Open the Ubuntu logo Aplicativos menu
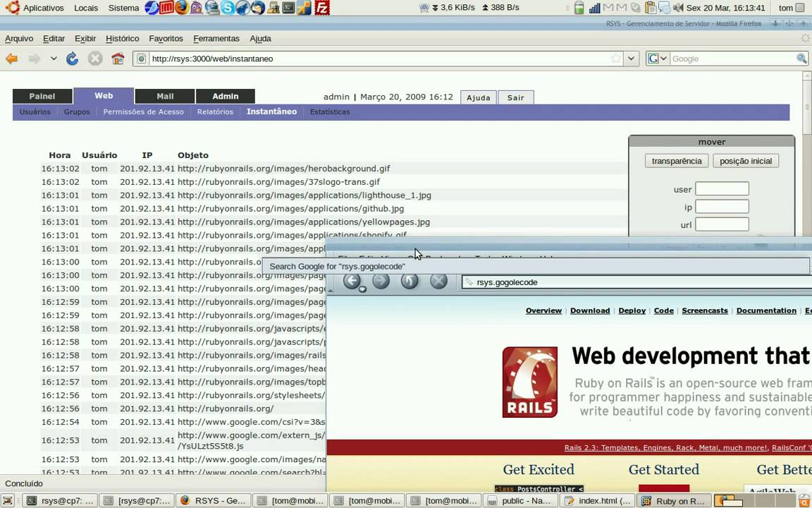812x508 pixels. 34,8
